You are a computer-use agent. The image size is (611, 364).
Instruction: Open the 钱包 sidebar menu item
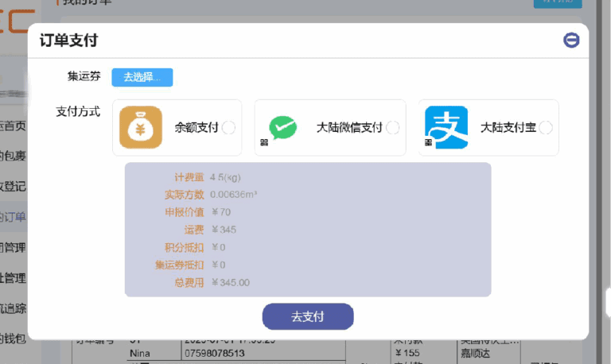coord(13,339)
